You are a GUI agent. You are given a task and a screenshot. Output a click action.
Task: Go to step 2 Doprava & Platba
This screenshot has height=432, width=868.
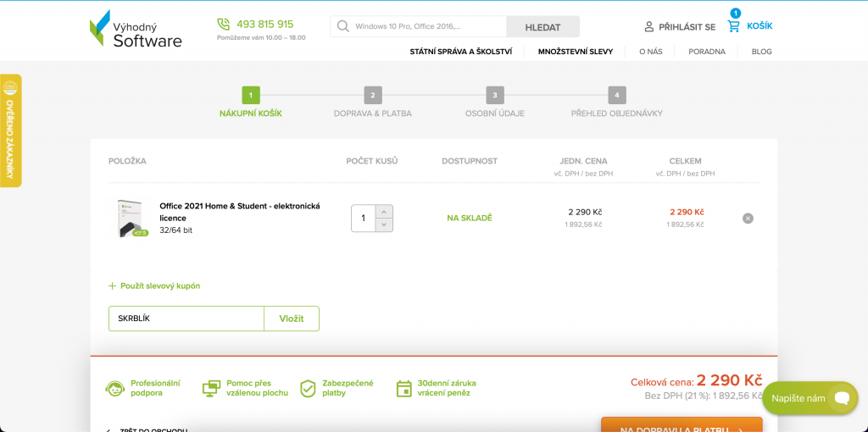pos(373,102)
